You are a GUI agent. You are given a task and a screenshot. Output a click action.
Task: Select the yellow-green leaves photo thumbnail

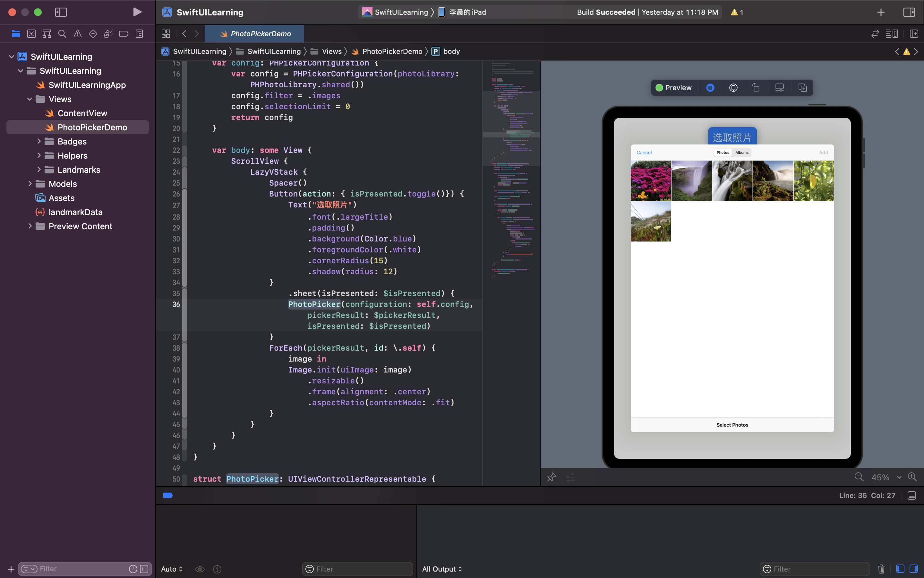(x=814, y=181)
